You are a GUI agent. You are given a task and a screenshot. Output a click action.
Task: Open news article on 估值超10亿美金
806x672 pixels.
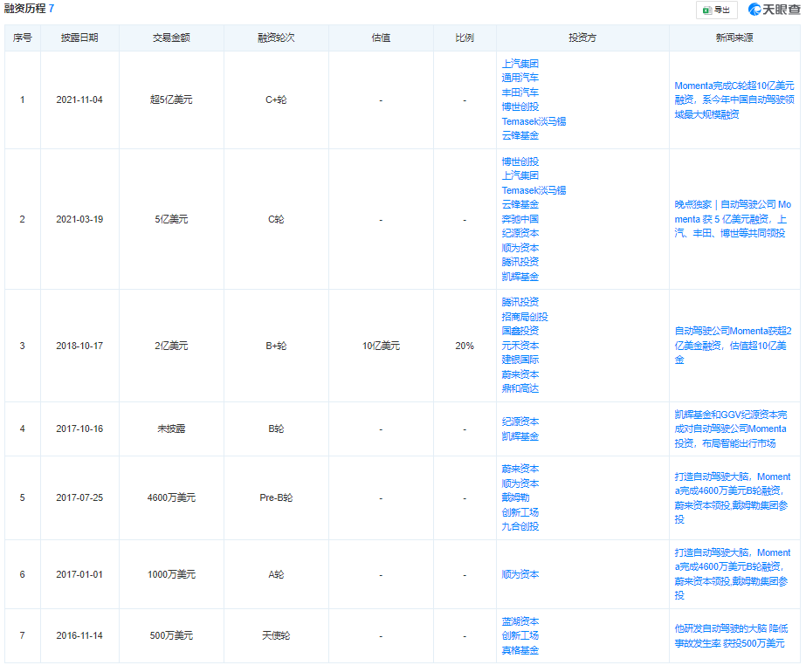point(734,346)
